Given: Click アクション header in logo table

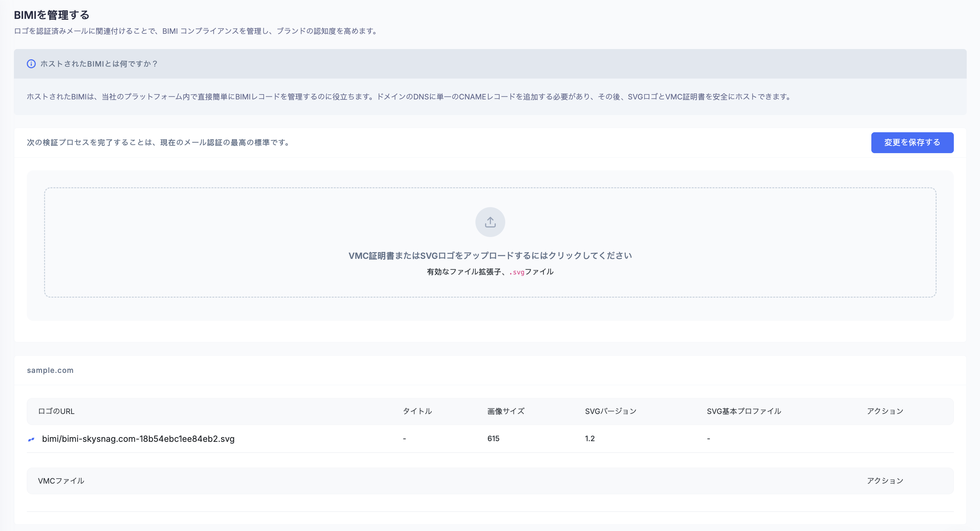Looking at the screenshot, I should point(885,411).
